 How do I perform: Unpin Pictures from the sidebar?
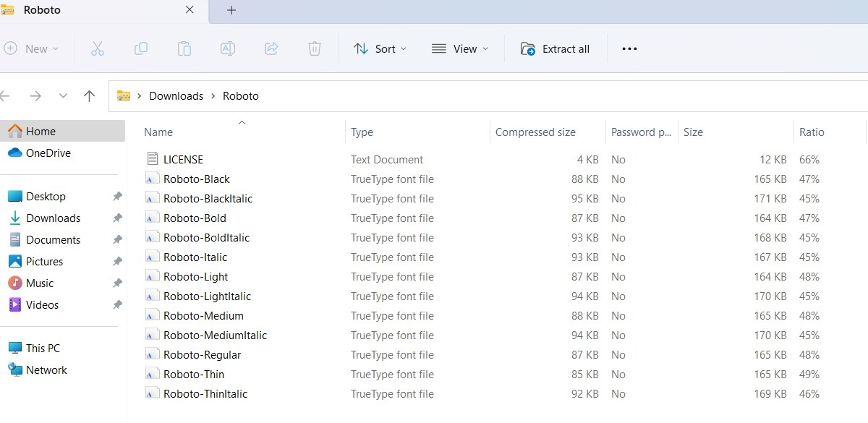[x=116, y=261]
